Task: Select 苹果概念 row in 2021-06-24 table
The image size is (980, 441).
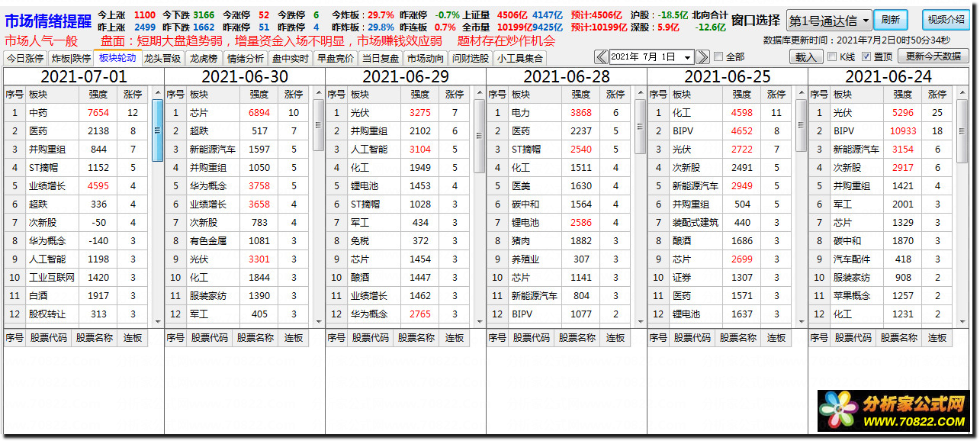Action: pos(881,295)
